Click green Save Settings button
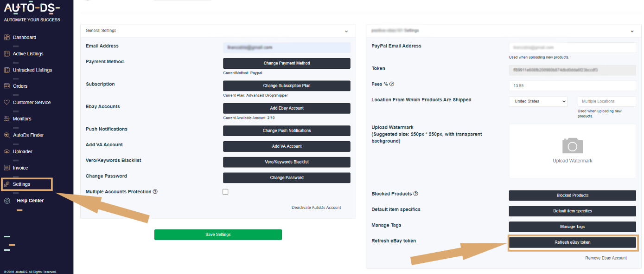The width and height of the screenshot is (644, 274). [218, 235]
